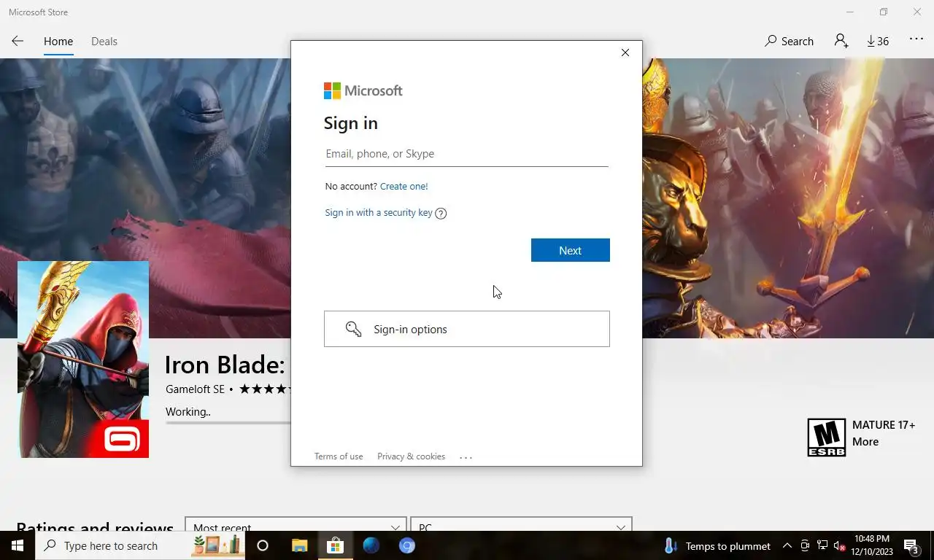Click the search highlights image in search box
The width and height of the screenshot is (934, 560).
217,545
